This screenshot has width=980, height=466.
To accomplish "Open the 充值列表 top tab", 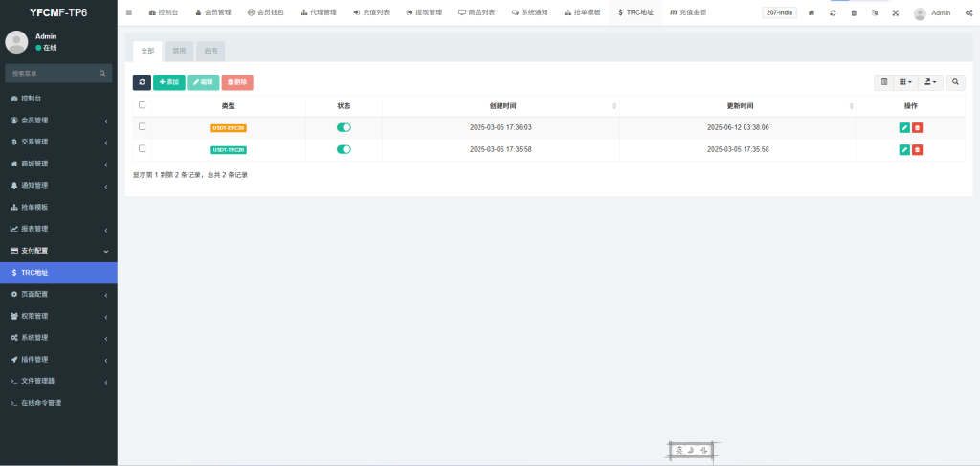I will 371,13.
